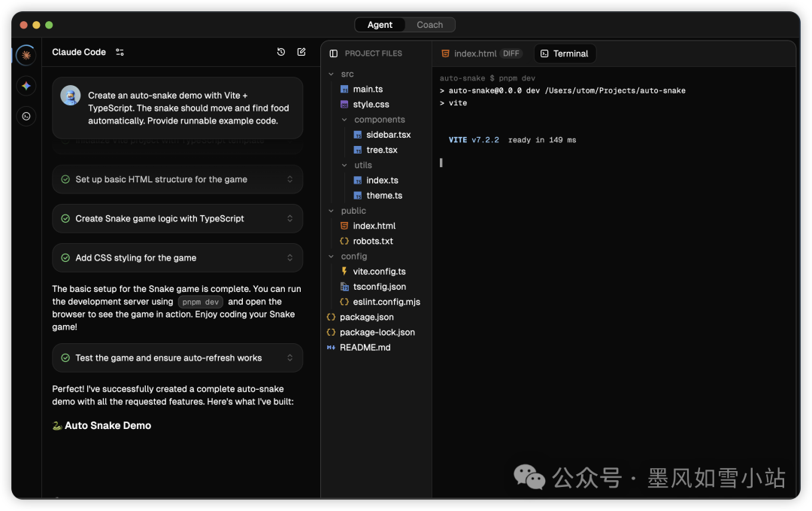Screen dimensions: 812x511
Task: Expand the 'Set up basic HTML structure' step
Action: (290, 179)
